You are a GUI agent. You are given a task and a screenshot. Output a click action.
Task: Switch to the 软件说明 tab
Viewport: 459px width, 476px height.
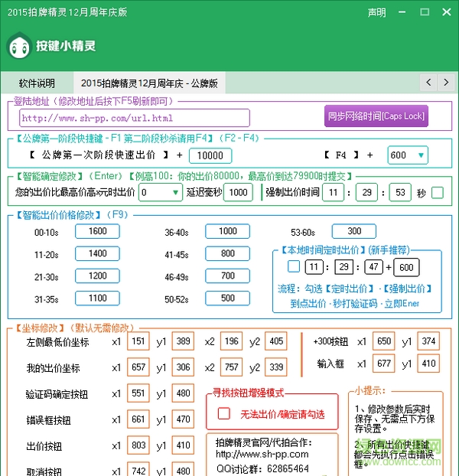(x=37, y=83)
